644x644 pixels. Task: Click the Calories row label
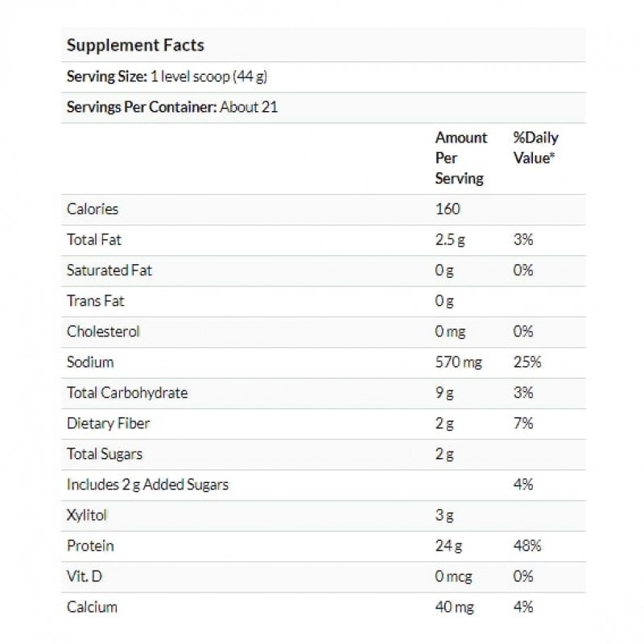pyautogui.click(x=93, y=209)
